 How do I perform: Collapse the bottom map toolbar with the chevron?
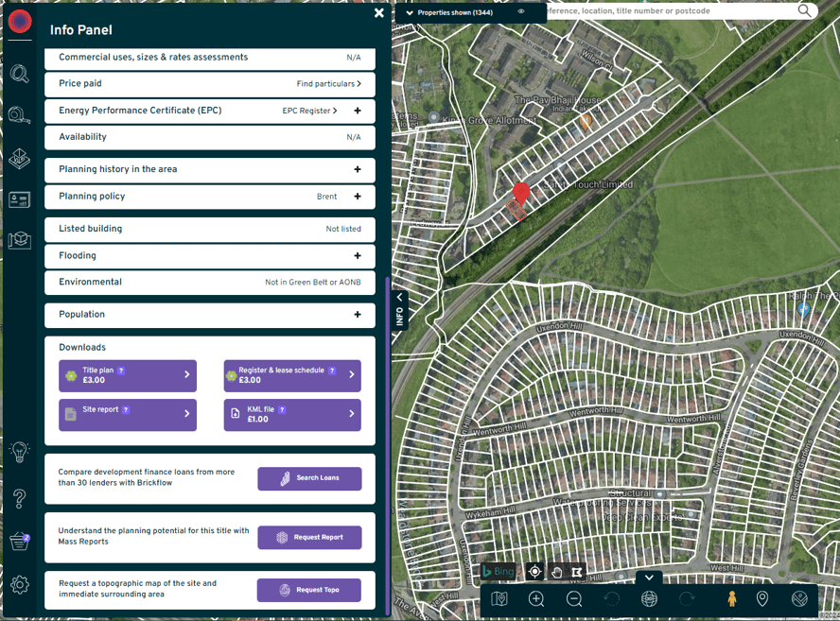click(x=649, y=578)
